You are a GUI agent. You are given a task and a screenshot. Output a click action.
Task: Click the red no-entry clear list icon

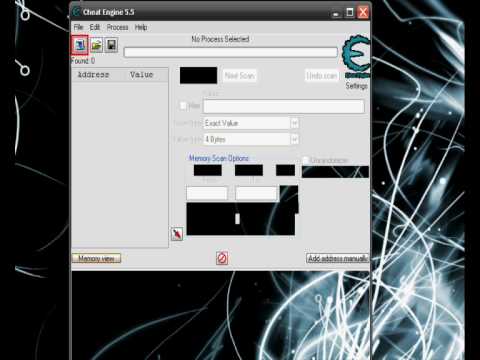(222, 258)
